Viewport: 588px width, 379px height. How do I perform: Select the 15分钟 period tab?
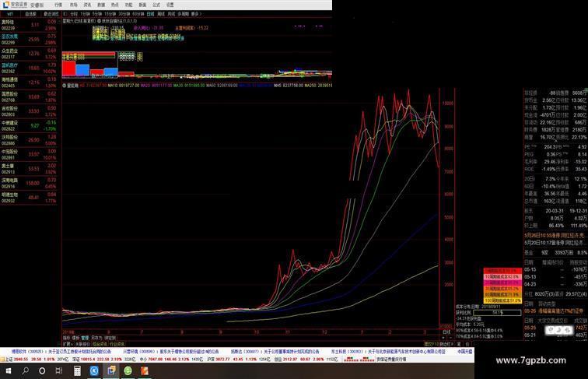110,14
